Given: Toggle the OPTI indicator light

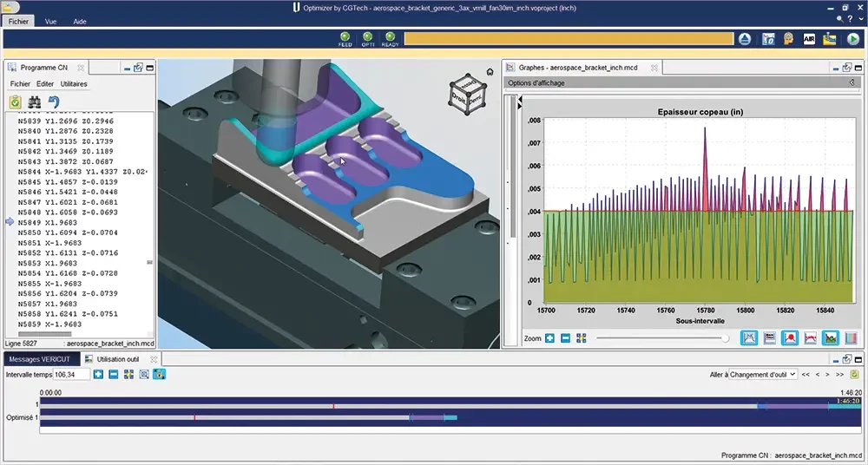Looking at the screenshot, I should point(367,38).
